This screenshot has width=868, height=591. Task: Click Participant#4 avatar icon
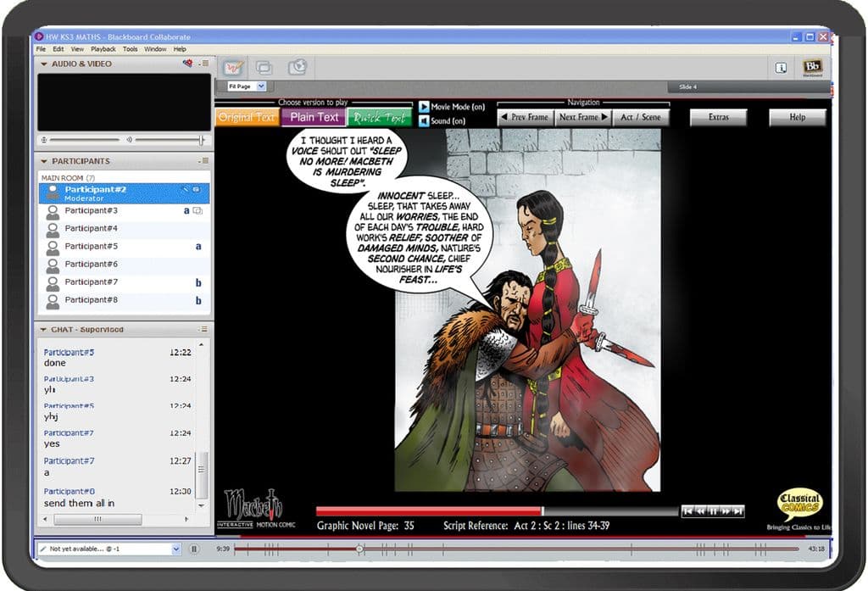(x=53, y=229)
